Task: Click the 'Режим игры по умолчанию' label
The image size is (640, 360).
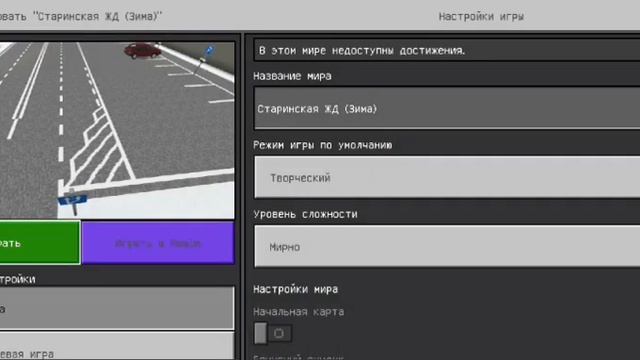Action: 322,145
